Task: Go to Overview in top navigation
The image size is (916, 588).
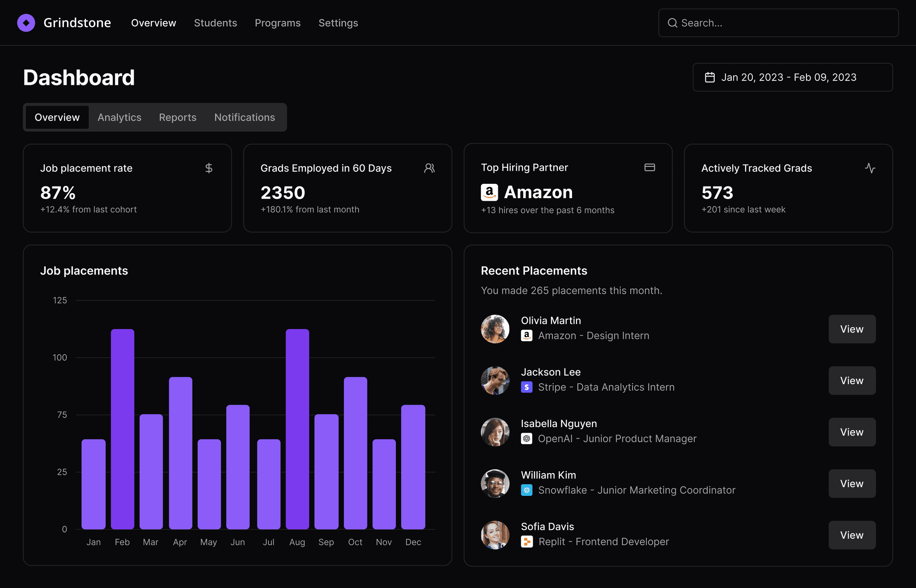Action: [x=153, y=23]
